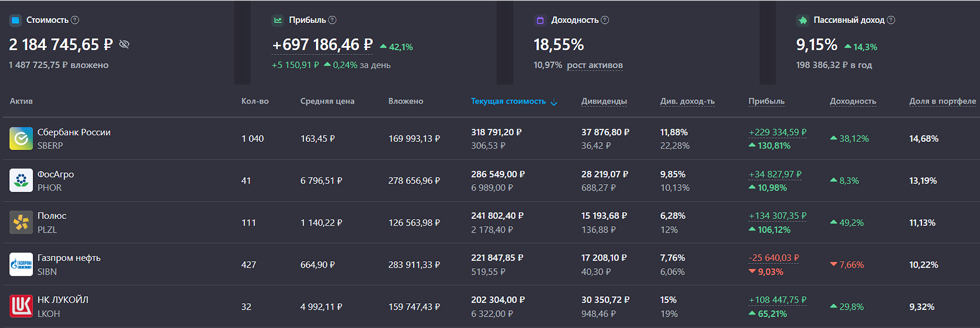The width and height of the screenshot is (980, 328).
Task: Hide portfolio value with crossed-eye icon
Action: click(x=124, y=44)
